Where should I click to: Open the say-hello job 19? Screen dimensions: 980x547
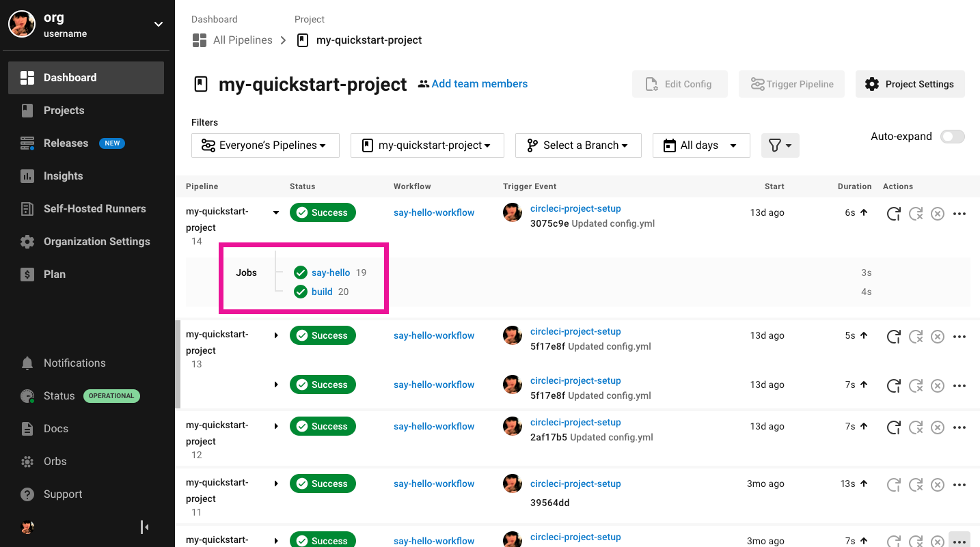pyautogui.click(x=331, y=272)
